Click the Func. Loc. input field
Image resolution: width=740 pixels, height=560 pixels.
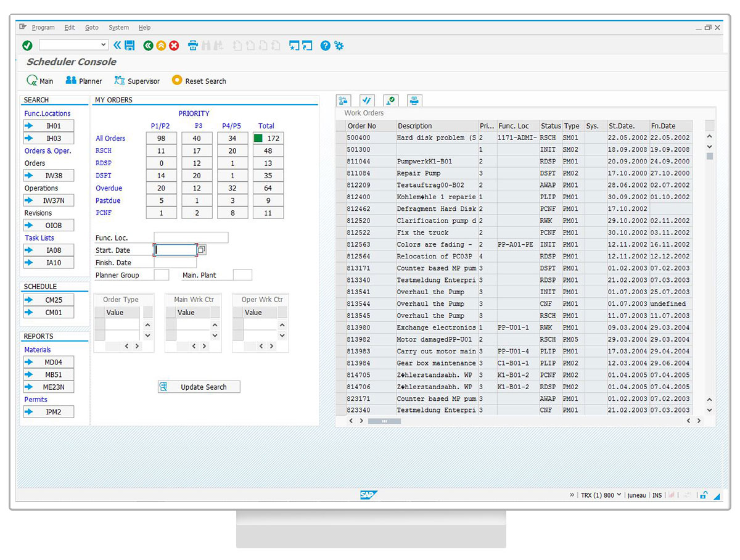pos(191,237)
